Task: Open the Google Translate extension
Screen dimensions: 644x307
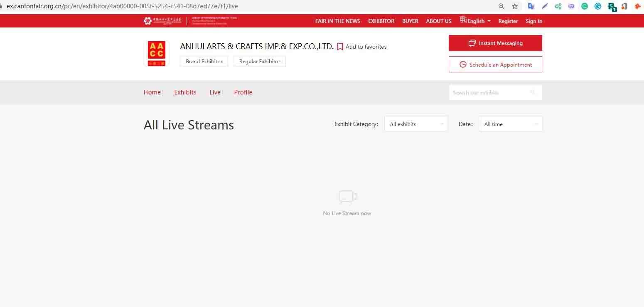Action: point(531,6)
